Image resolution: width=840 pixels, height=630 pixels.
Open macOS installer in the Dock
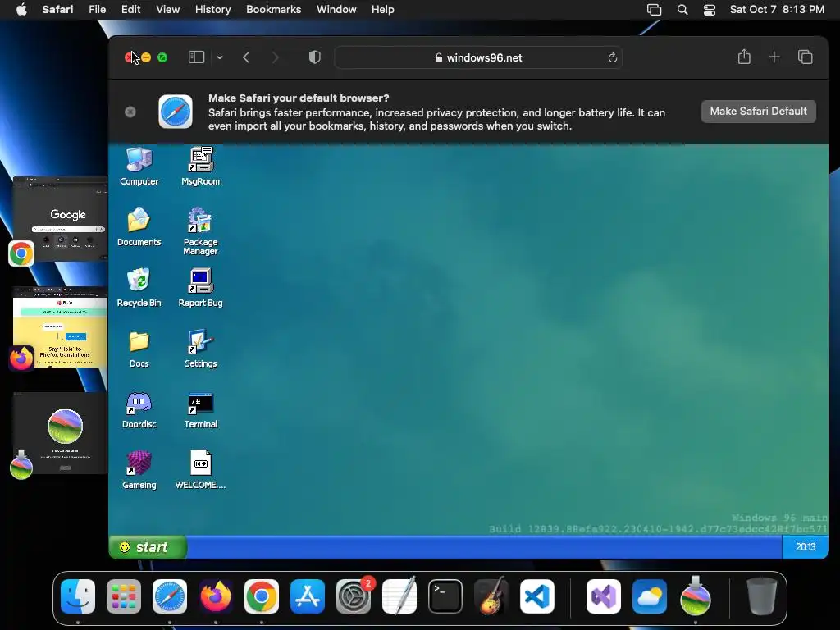click(696, 596)
